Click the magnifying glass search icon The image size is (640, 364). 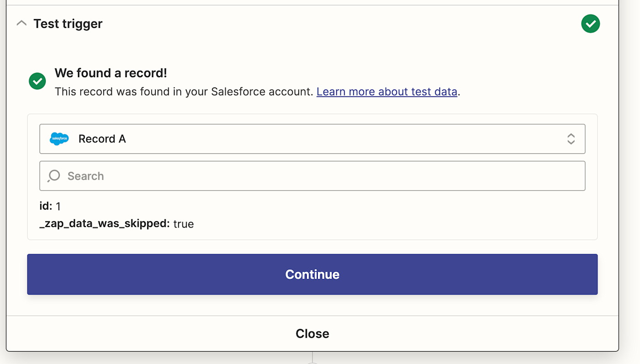[x=54, y=176]
